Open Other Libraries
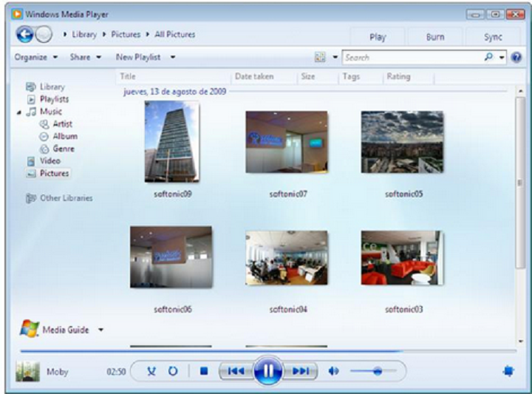The height and width of the screenshot is (394, 532). pos(66,198)
